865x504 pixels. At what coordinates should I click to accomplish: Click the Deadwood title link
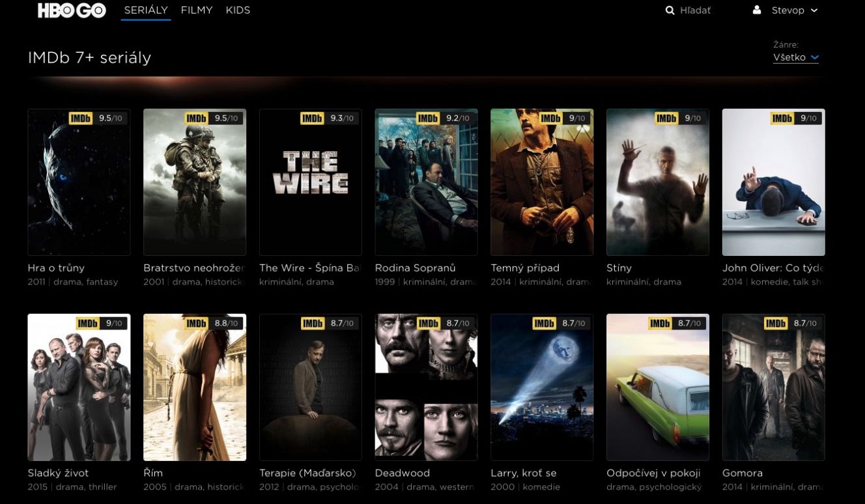tap(403, 473)
